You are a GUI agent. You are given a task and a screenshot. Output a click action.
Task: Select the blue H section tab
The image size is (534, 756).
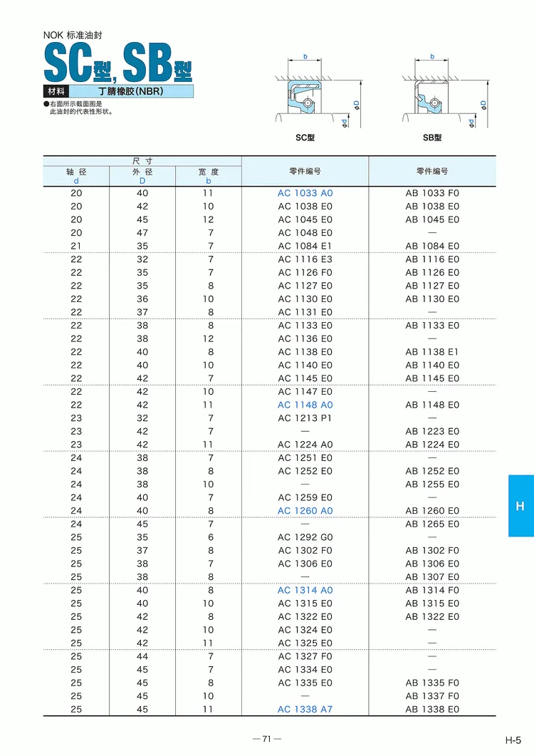pyautogui.click(x=521, y=506)
